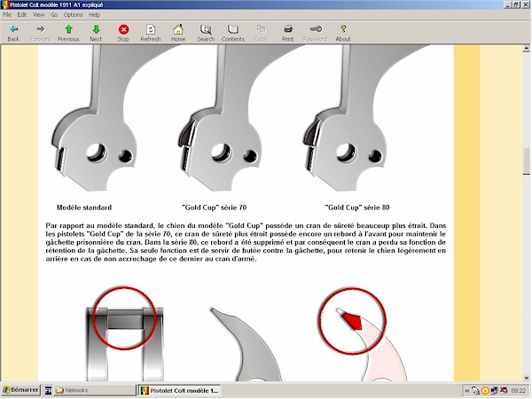
Task: Stop loading with the red Stop button
Action: (x=123, y=33)
